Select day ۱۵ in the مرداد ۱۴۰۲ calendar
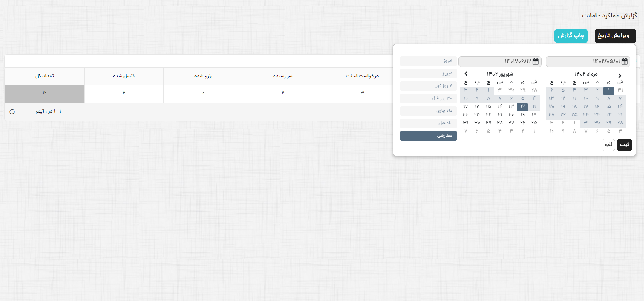 pos(609,107)
